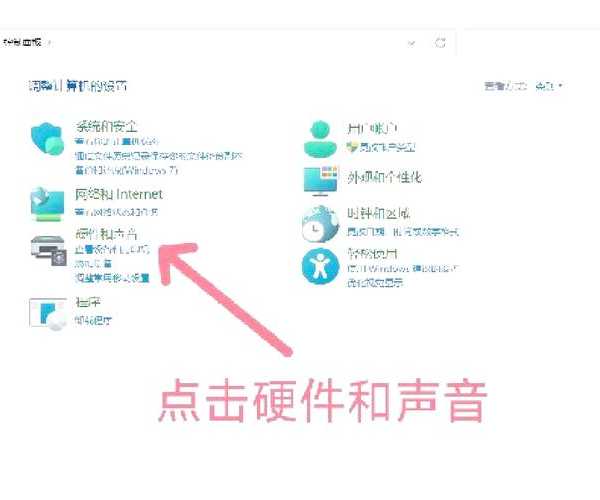Open the 类别 view-by dropdown
This screenshot has height=500, width=600.
pyautogui.click(x=549, y=87)
